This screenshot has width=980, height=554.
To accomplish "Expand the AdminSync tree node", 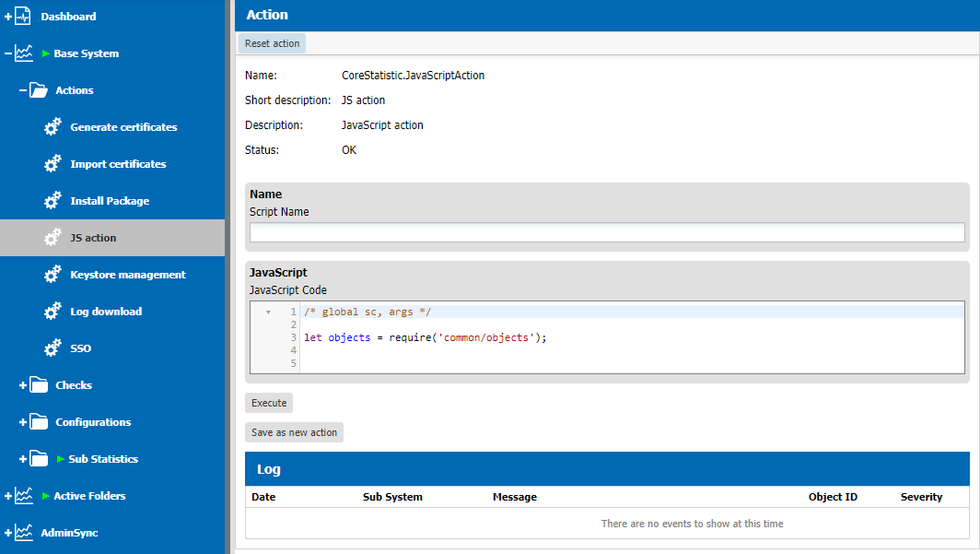I will coord(8,533).
